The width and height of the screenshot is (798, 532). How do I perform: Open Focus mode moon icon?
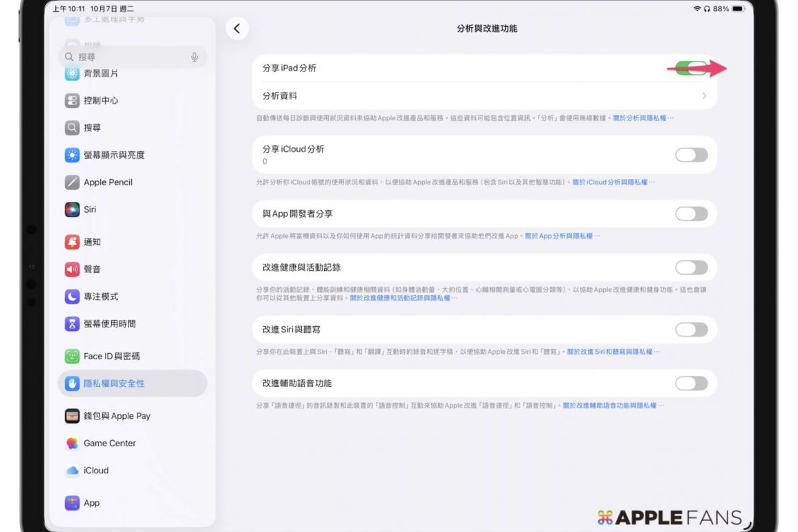point(73,296)
